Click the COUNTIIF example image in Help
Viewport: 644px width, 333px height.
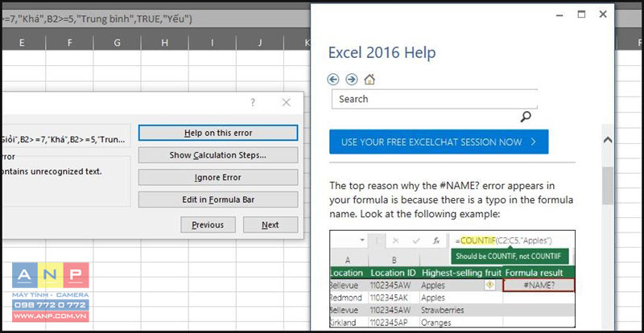(452, 279)
